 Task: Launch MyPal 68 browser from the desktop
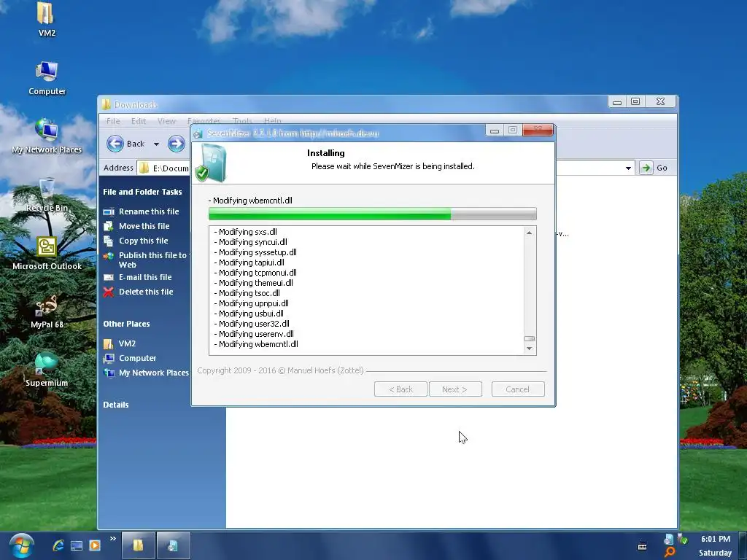click(47, 311)
